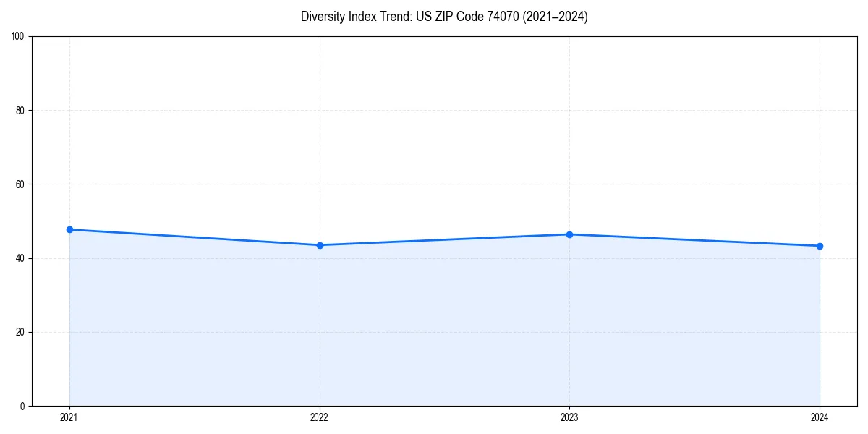Toggle the shaded area fill under the line
This screenshot has width=868, height=434.
[x=434, y=325]
